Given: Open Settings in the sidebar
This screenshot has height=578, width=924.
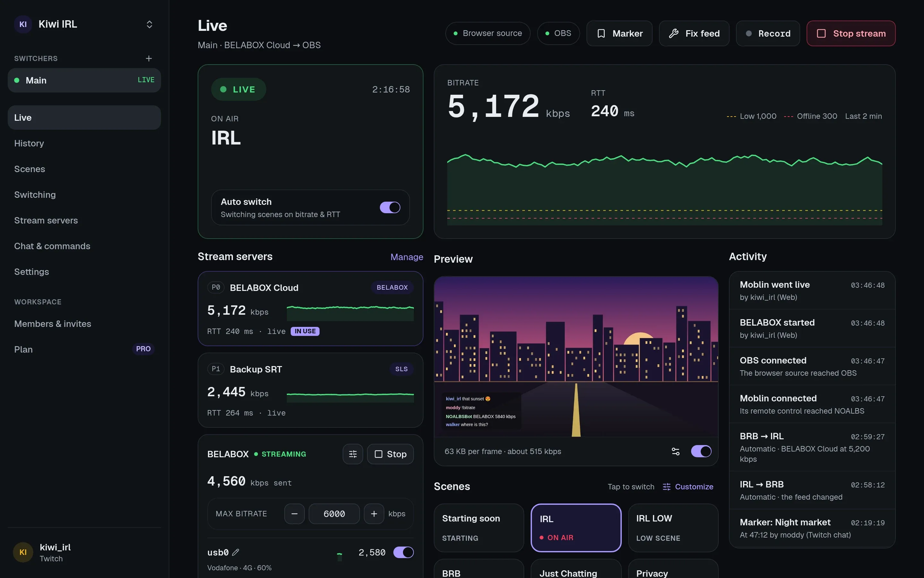Looking at the screenshot, I should [84, 272].
